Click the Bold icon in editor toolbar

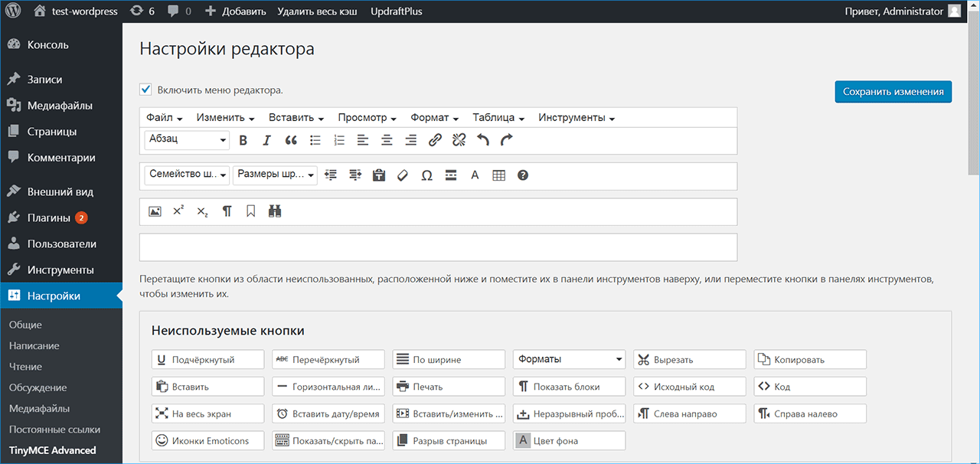click(243, 140)
